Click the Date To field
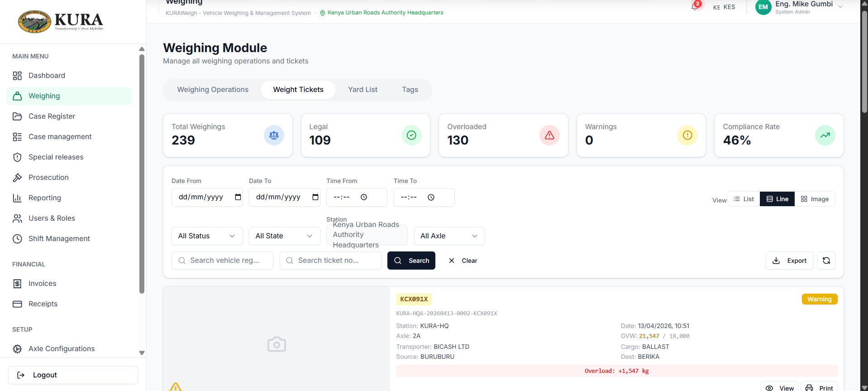Viewport: 868px width, 391px height. click(284, 198)
